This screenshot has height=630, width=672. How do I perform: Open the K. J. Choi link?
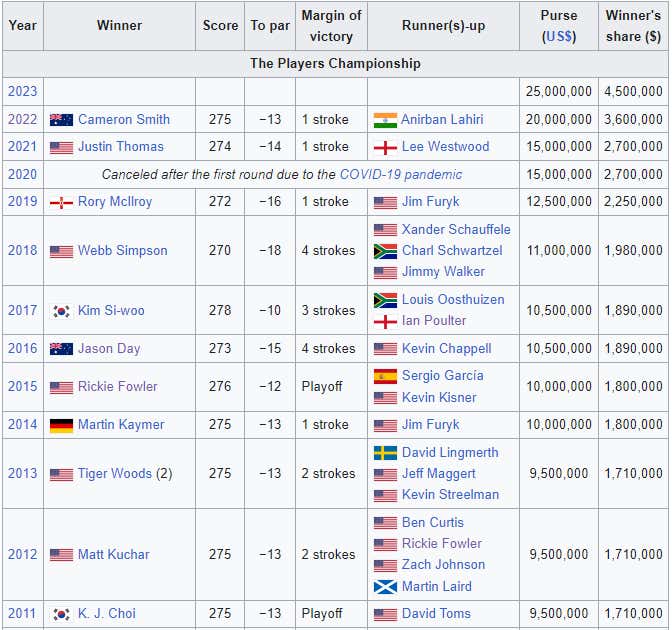point(107,614)
